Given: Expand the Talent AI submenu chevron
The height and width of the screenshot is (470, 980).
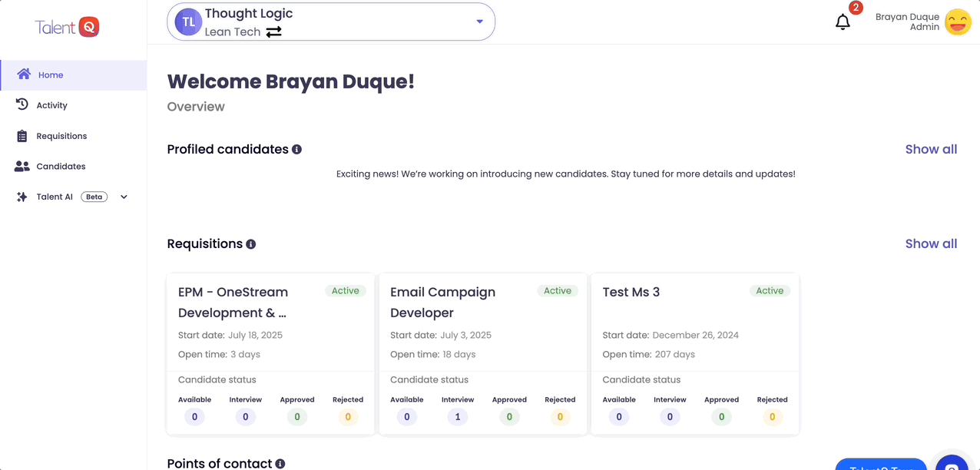Looking at the screenshot, I should (x=124, y=197).
